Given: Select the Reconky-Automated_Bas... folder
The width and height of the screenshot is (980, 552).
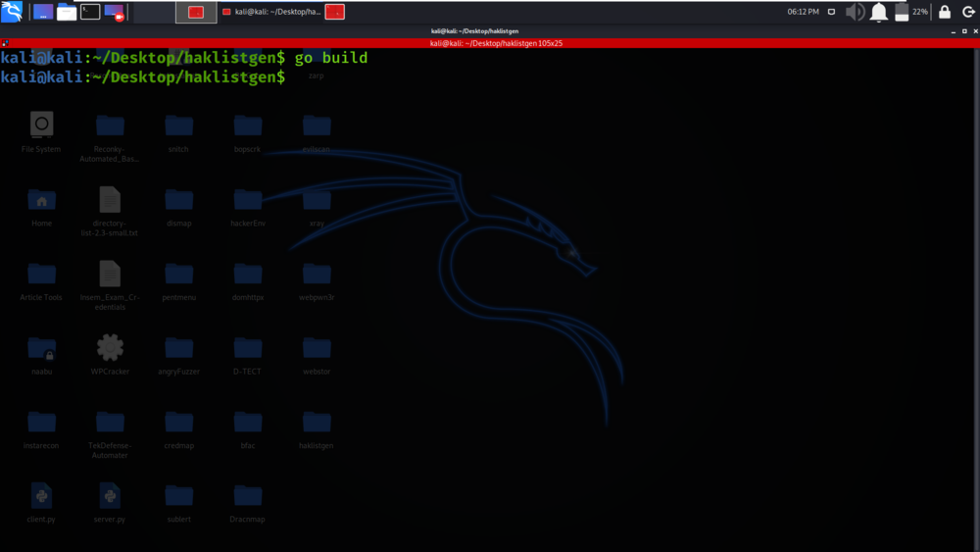Looking at the screenshot, I should point(110,137).
